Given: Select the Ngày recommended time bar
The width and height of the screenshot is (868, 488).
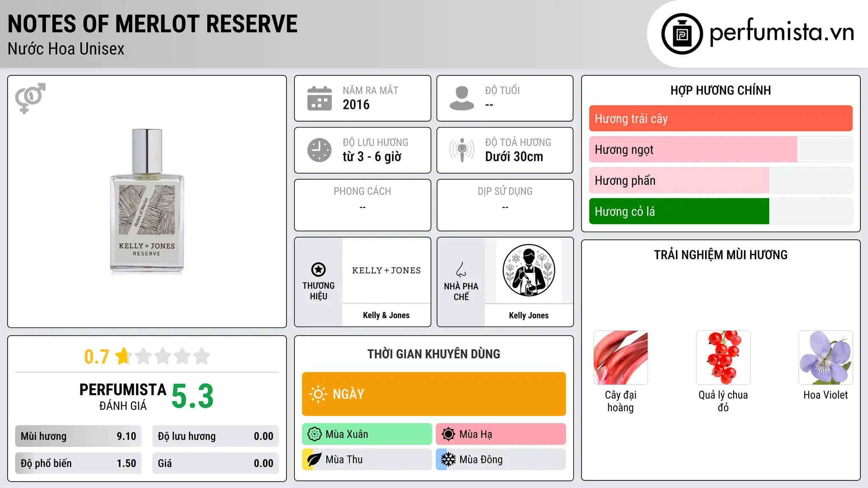Looking at the screenshot, I should pos(434,394).
